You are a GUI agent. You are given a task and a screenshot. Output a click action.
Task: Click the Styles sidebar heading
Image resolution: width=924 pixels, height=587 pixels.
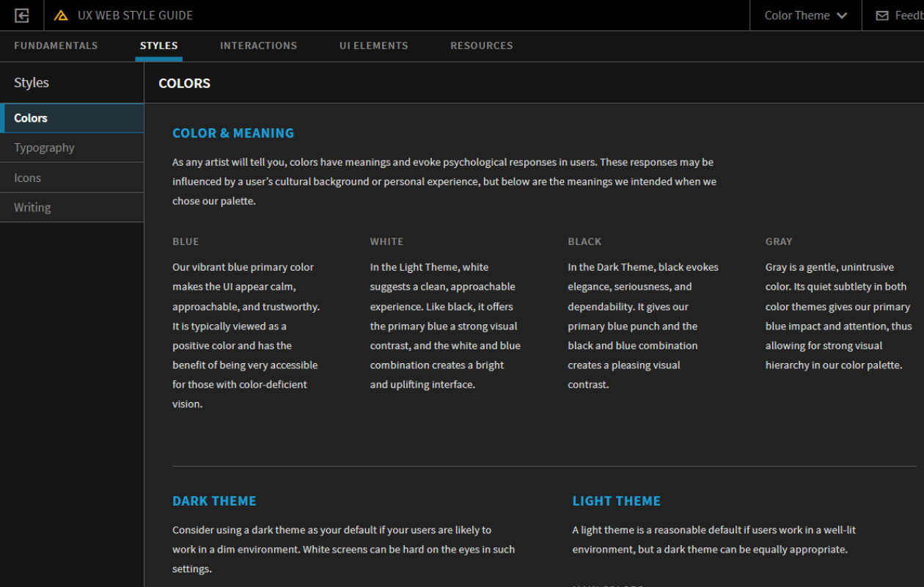tap(32, 83)
